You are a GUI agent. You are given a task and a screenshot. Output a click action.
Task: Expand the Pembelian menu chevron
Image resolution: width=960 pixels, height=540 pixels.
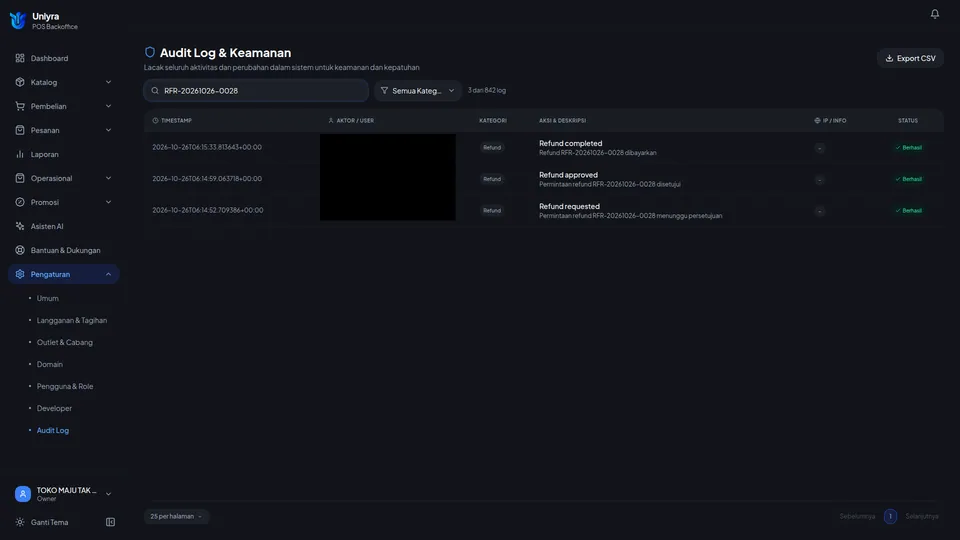point(108,106)
